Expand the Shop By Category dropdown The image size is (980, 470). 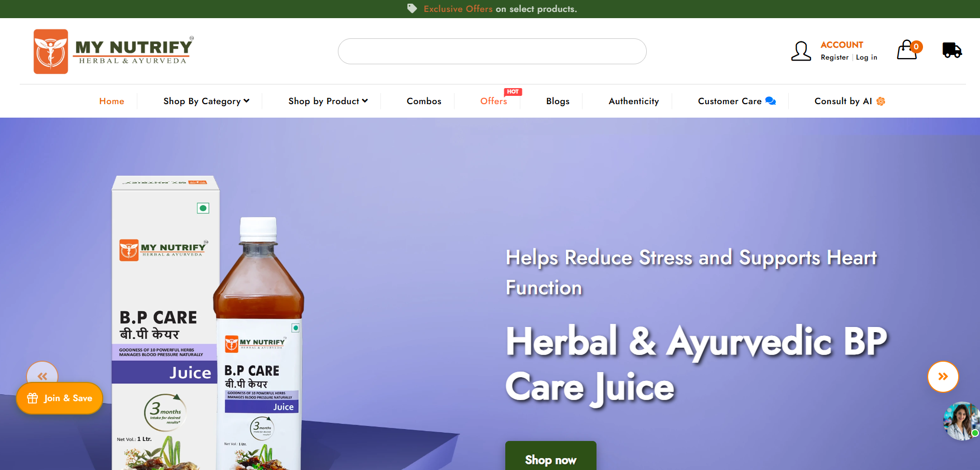point(206,101)
